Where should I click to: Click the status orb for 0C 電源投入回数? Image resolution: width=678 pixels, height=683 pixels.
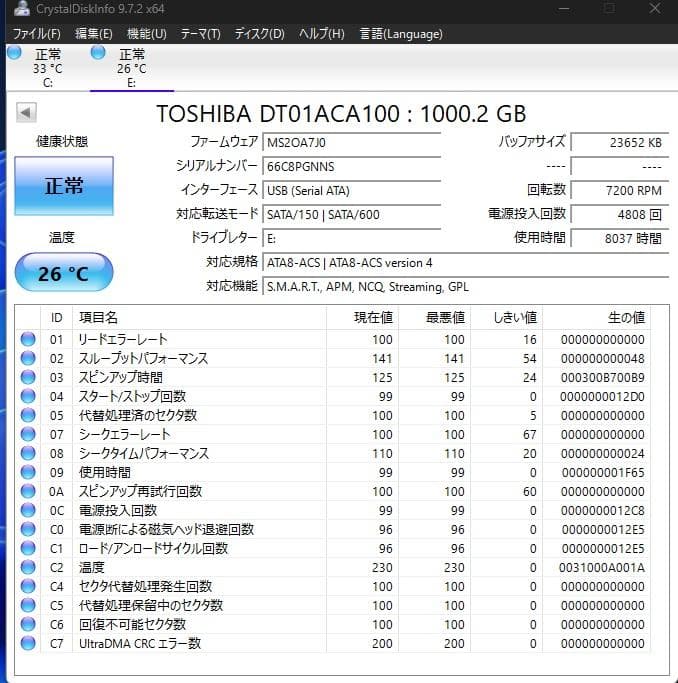(28, 510)
